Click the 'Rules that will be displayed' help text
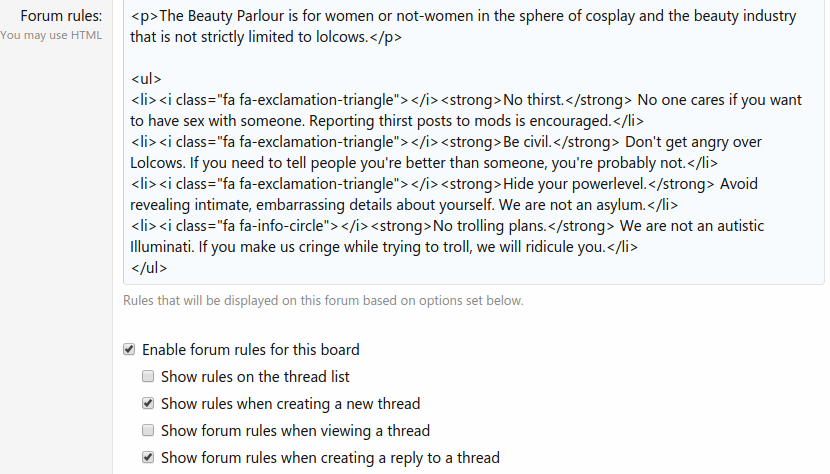830x474 pixels. coord(323,301)
